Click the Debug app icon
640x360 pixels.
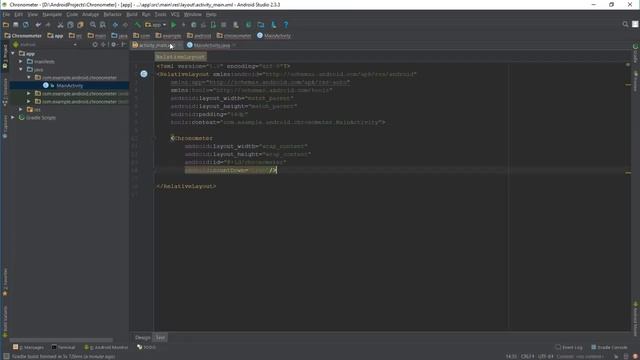click(x=193, y=25)
